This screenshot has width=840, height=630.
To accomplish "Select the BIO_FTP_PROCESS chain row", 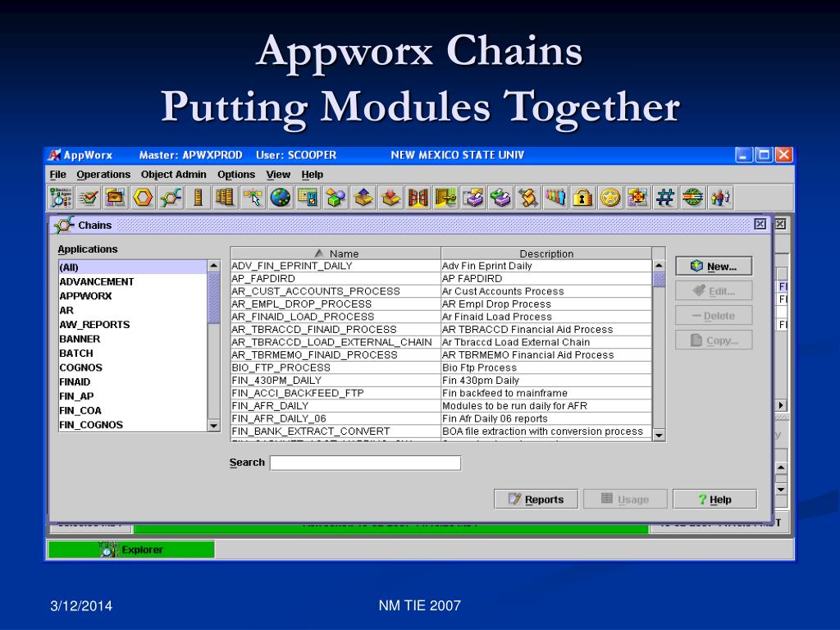I will pos(441,367).
